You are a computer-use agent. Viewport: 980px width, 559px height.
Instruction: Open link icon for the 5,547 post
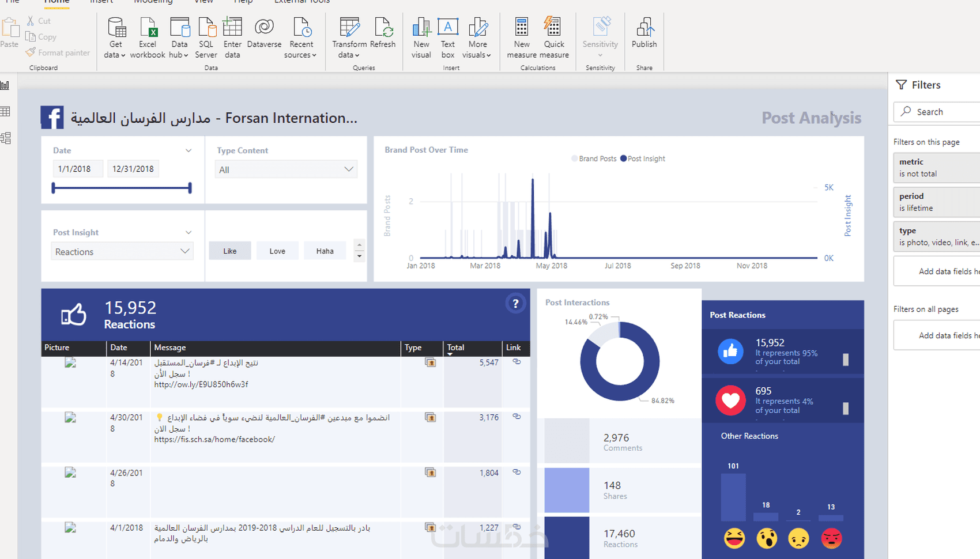(517, 362)
